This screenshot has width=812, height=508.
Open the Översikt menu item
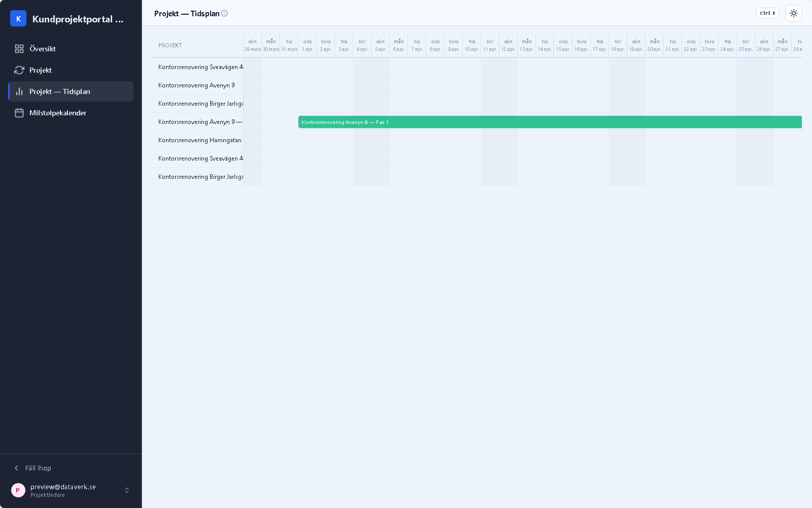[x=71, y=49]
